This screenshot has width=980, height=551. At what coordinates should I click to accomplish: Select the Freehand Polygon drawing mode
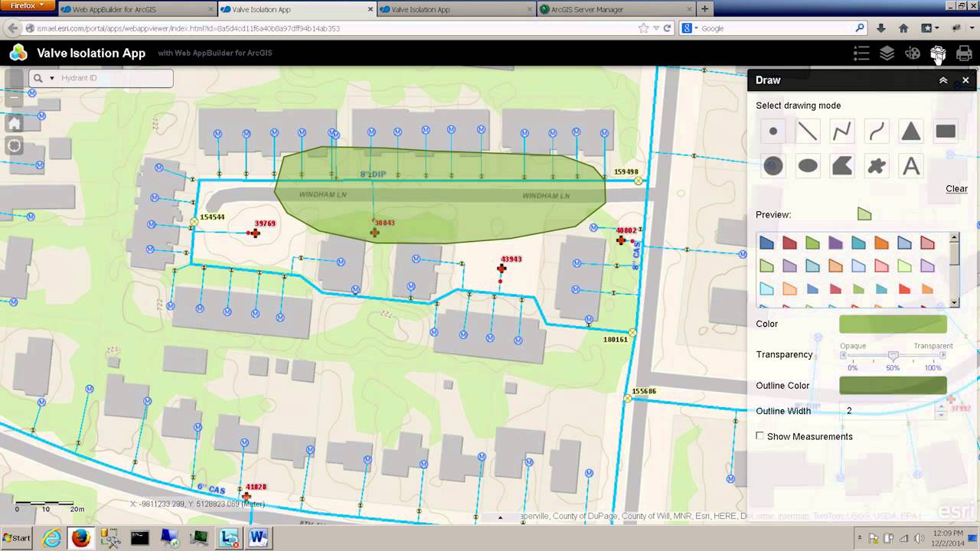(x=877, y=166)
